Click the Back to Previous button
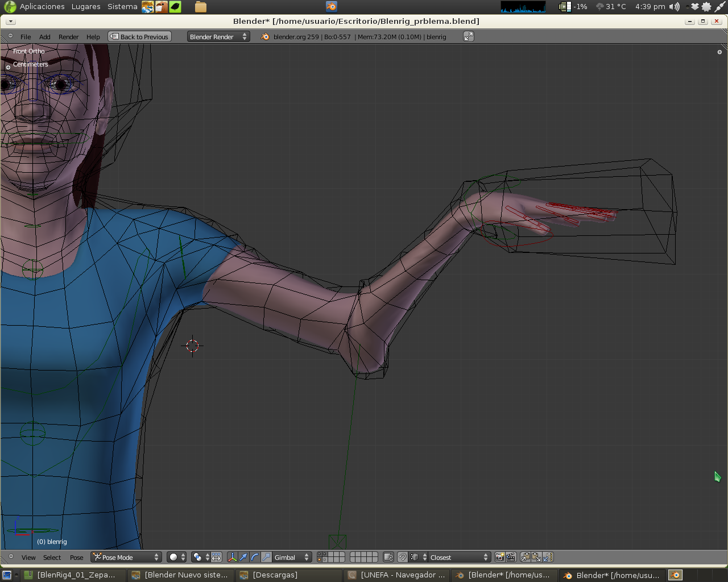The width and height of the screenshot is (728, 582). point(139,36)
